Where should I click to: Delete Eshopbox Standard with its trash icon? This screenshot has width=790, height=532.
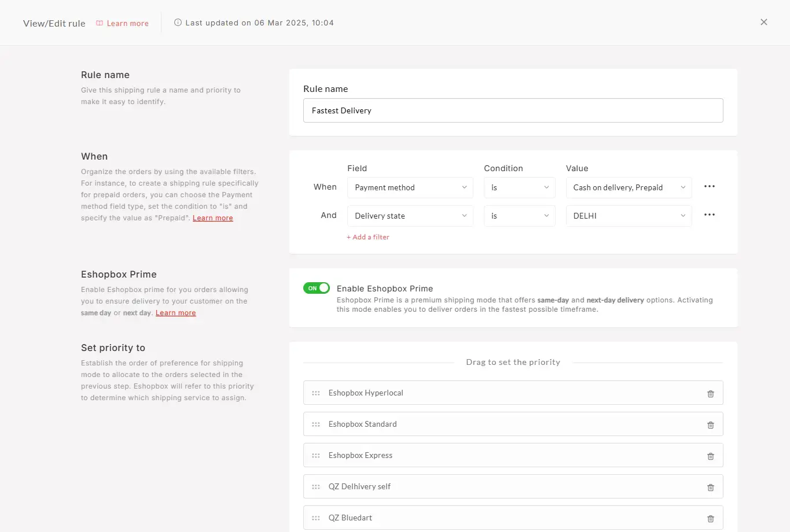(711, 424)
